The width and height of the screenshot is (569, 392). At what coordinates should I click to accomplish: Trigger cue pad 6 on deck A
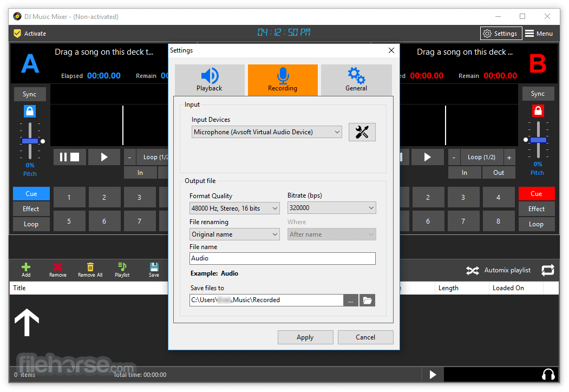click(104, 221)
